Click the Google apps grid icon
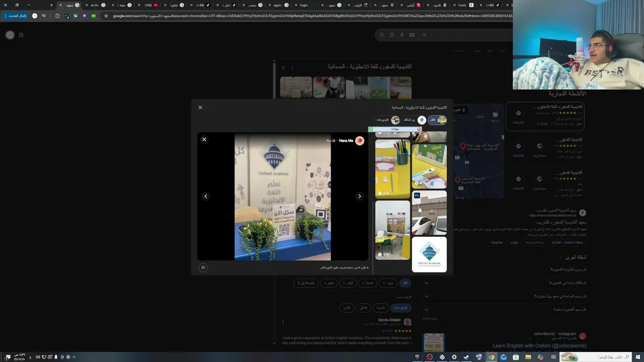Viewport: 644px width, 362px height. tap(21, 35)
